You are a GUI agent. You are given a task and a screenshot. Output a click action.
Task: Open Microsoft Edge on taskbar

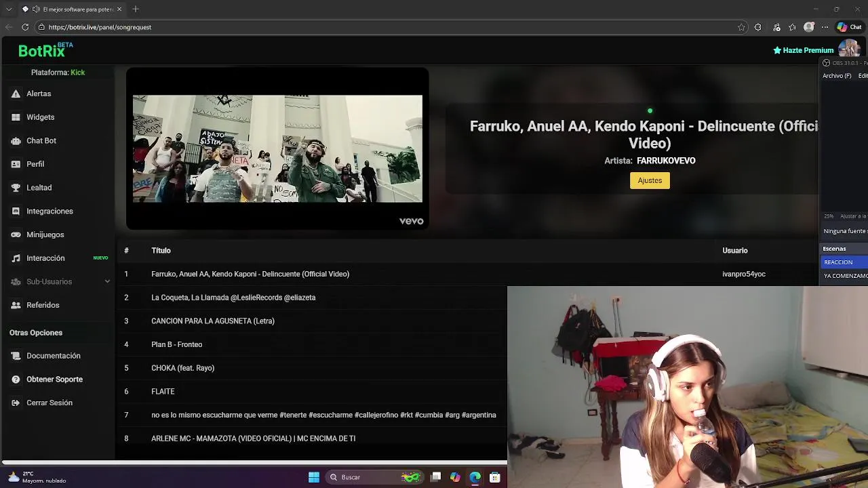tap(475, 477)
